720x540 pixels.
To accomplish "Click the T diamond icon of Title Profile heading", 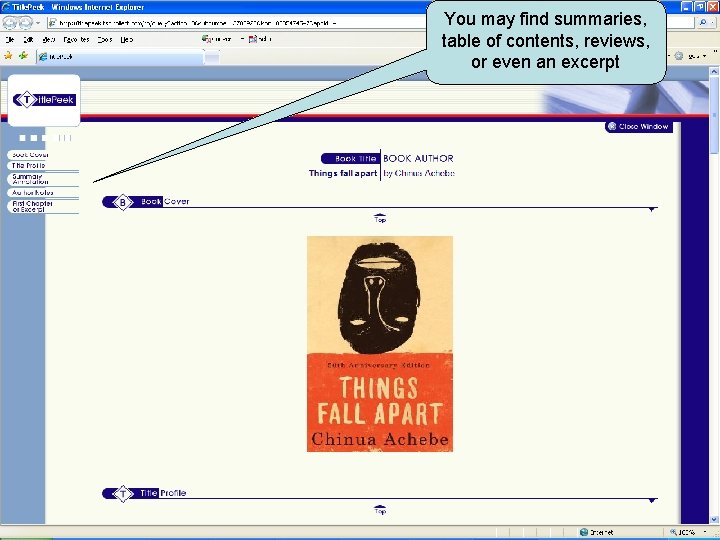I will point(123,494).
